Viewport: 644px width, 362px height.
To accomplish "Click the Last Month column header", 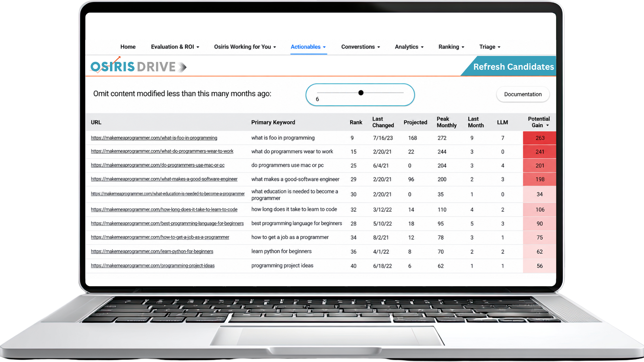I will 476,122.
